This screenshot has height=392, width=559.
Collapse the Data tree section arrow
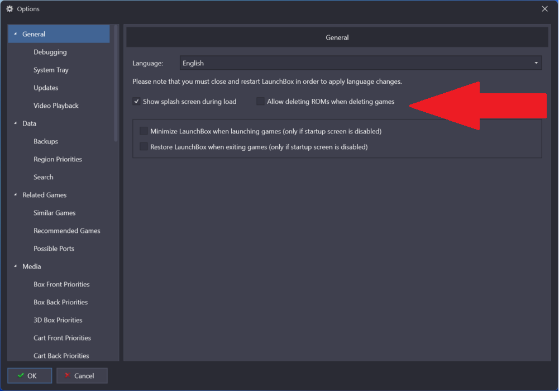point(15,123)
